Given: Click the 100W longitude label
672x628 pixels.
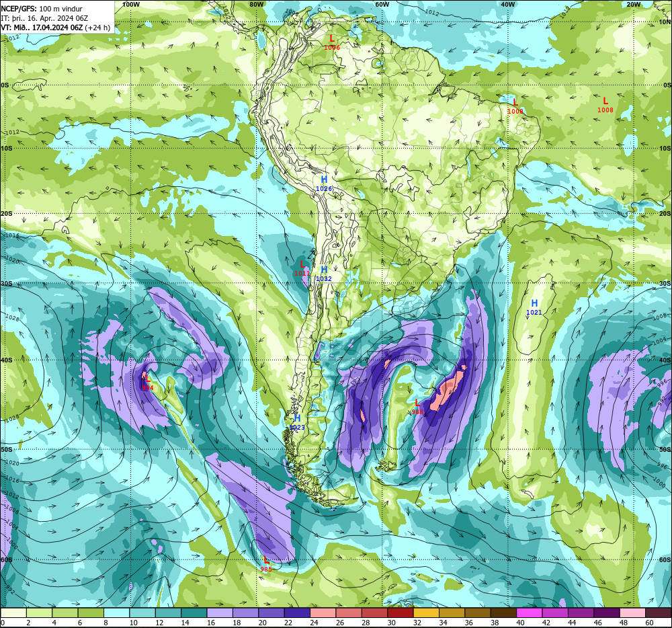Looking at the screenshot, I should click(x=131, y=4).
